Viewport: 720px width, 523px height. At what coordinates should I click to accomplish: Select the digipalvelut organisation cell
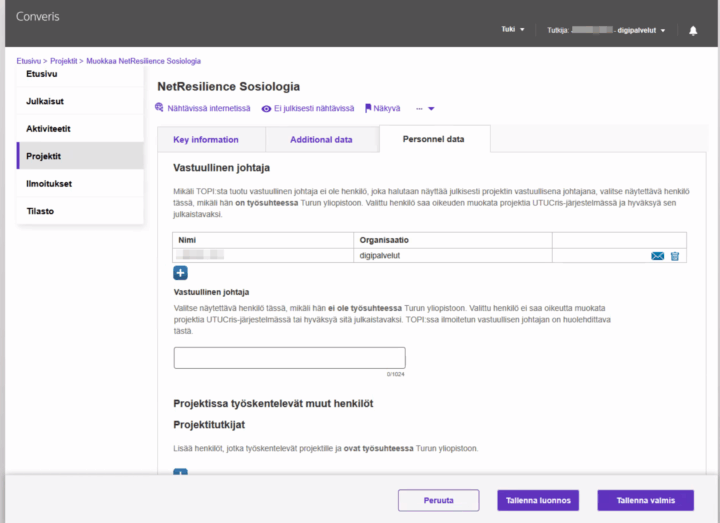coord(453,256)
